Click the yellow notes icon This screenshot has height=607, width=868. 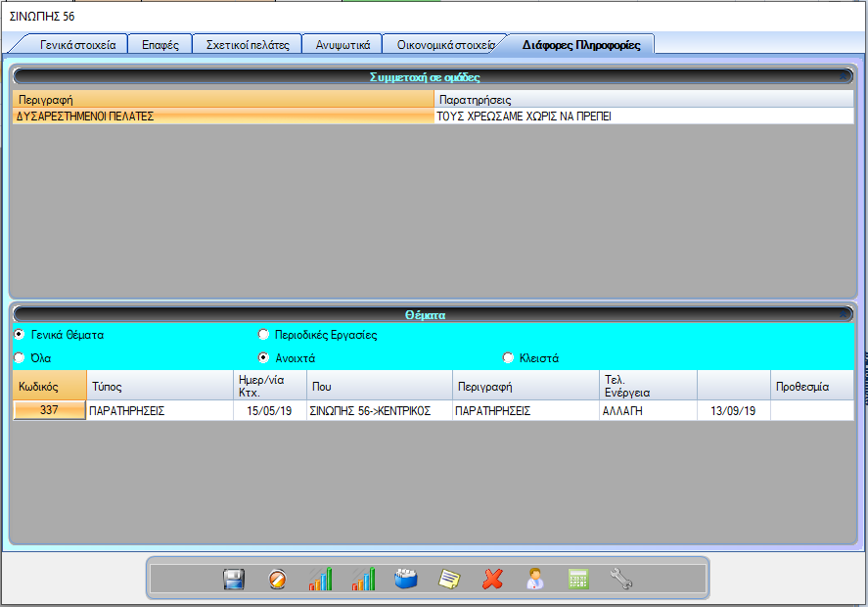449,579
